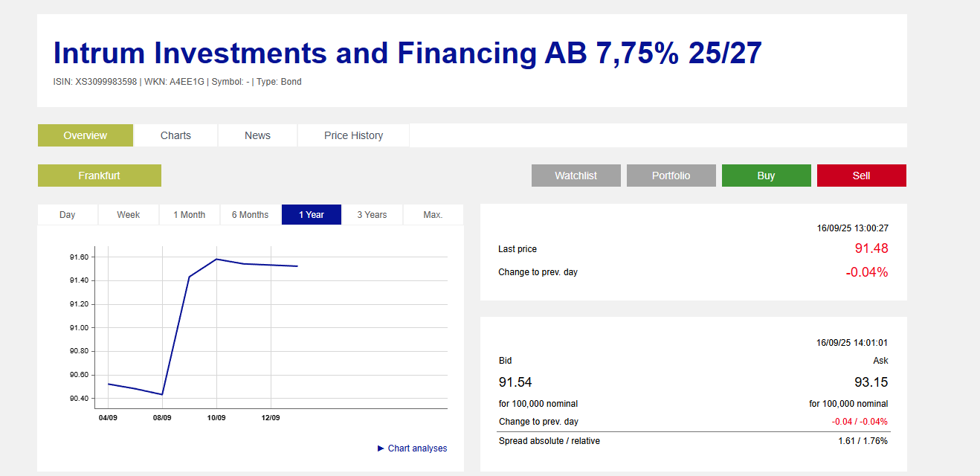Viewport: 980px width, 476px height.
Task: View the Price History tab
Action: tap(353, 135)
